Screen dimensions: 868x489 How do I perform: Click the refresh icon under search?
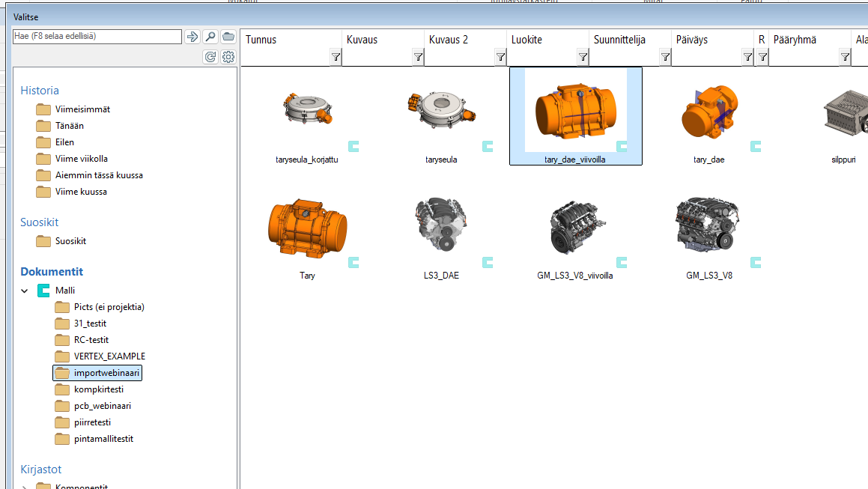pyautogui.click(x=210, y=57)
